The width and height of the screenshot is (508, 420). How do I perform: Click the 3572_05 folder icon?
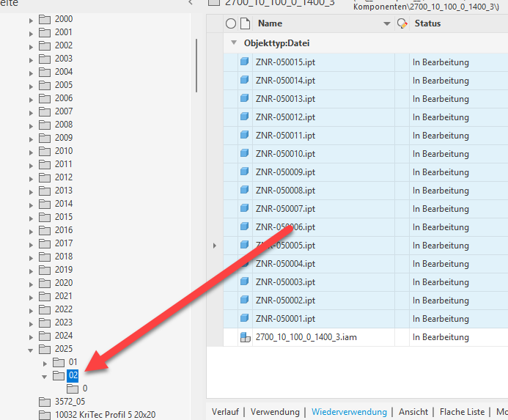45,402
